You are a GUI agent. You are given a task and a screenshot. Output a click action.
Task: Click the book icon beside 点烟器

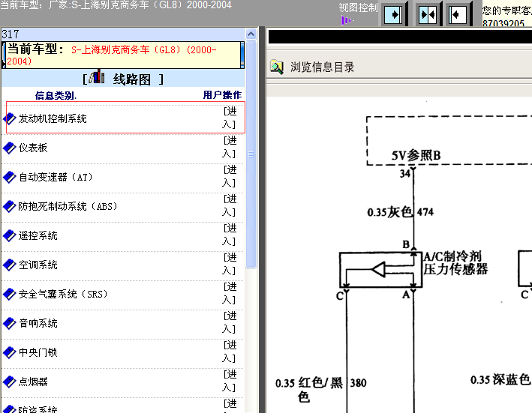click(x=10, y=382)
